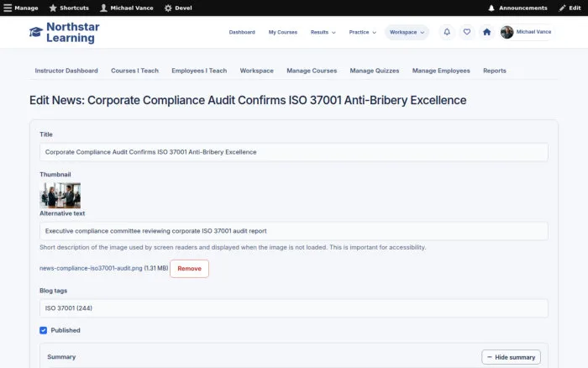The width and height of the screenshot is (588, 368).
Task: Click the Northstar Learning site name
Action: (x=73, y=32)
